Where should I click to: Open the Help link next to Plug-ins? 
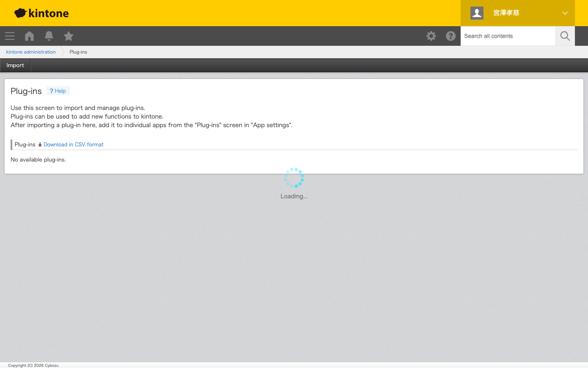pos(58,91)
